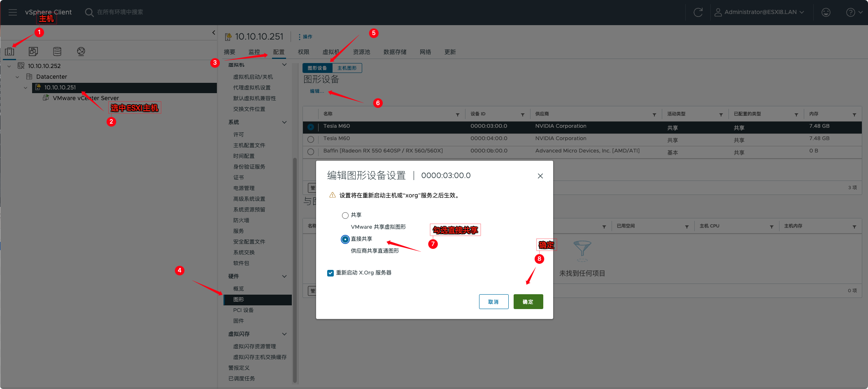Filter the 活动类型 column
868x389 pixels.
tap(721, 115)
